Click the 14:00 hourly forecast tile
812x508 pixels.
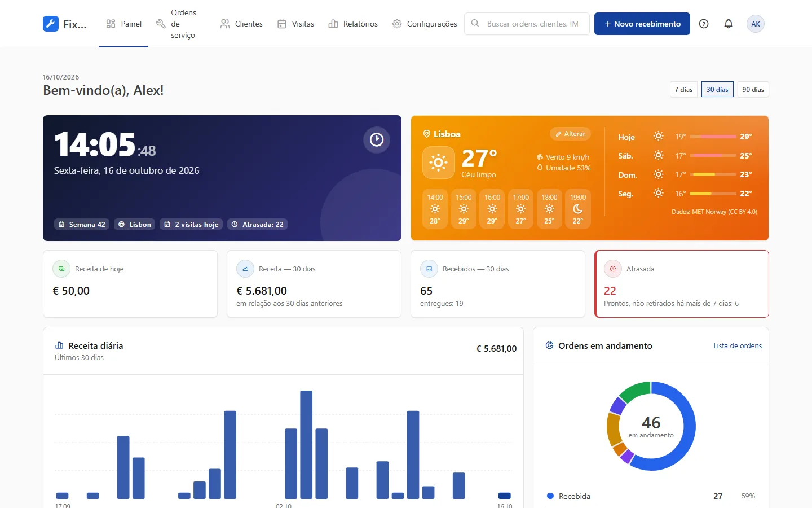[x=435, y=209]
